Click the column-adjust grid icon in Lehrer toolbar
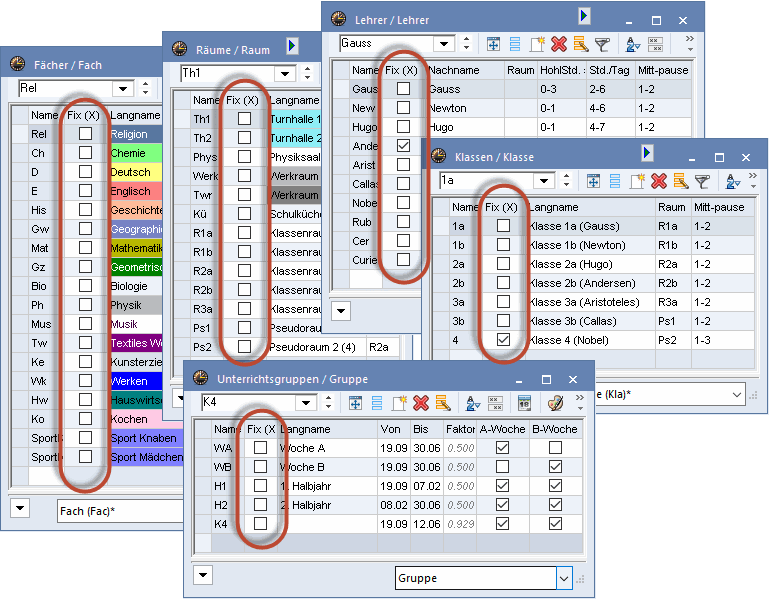This screenshot has width=772, height=599. [x=493, y=44]
